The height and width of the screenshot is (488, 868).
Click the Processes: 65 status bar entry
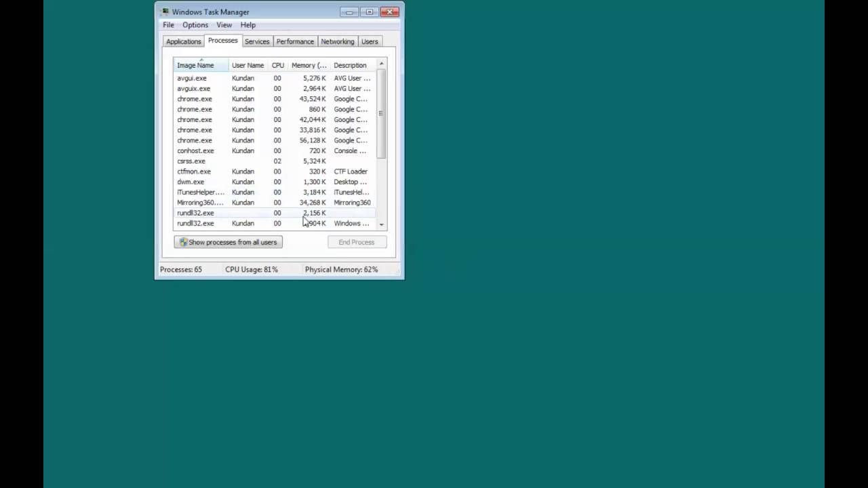click(x=181, y=269)
